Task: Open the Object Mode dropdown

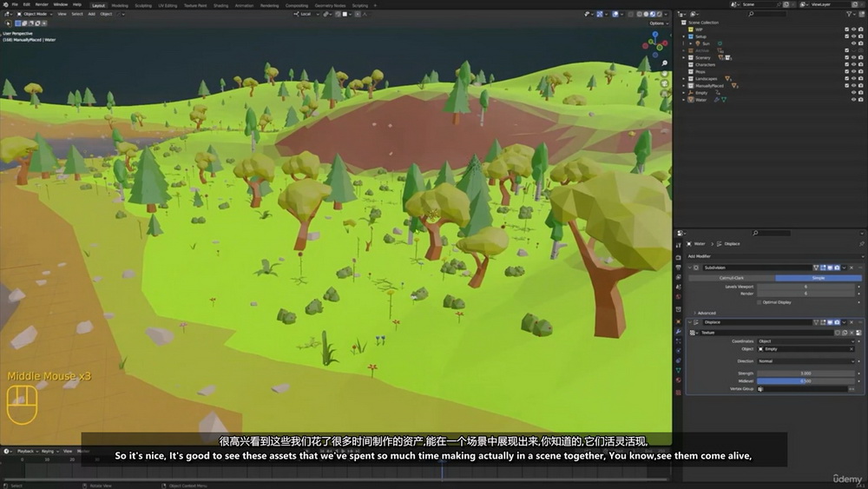Action: pos(34,14)
